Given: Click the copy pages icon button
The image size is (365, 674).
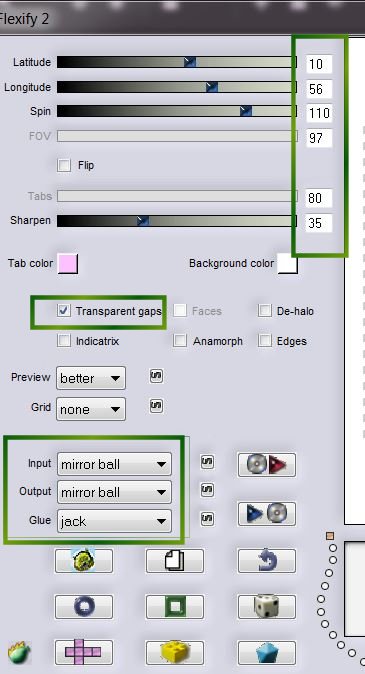Looking at the screenshot, I should [175, 561].
